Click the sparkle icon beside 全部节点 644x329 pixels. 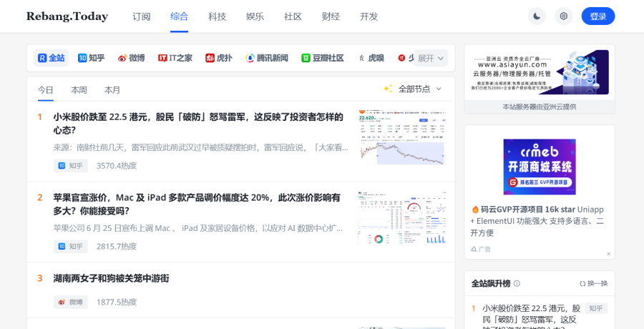pos(388,89)
